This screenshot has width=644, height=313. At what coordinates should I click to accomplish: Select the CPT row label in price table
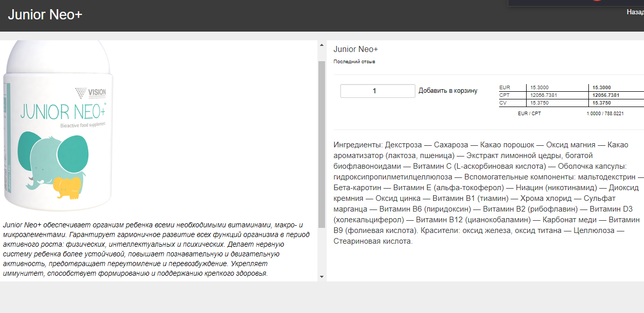(x=505, y=95)
